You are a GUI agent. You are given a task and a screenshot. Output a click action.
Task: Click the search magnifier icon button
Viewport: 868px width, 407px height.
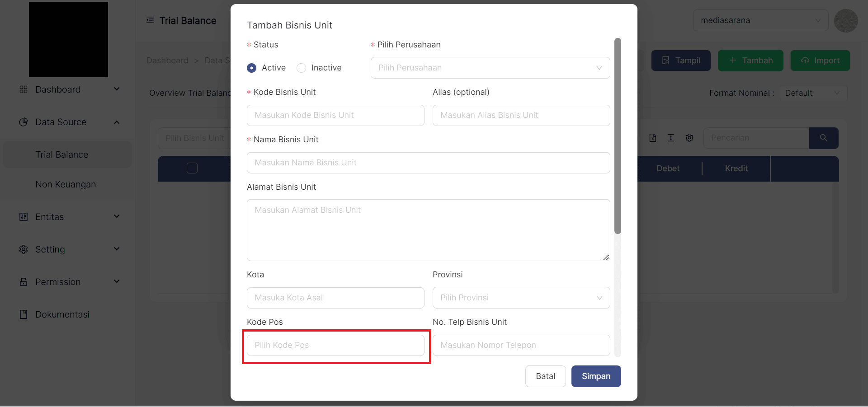click(x=823, y=138)
